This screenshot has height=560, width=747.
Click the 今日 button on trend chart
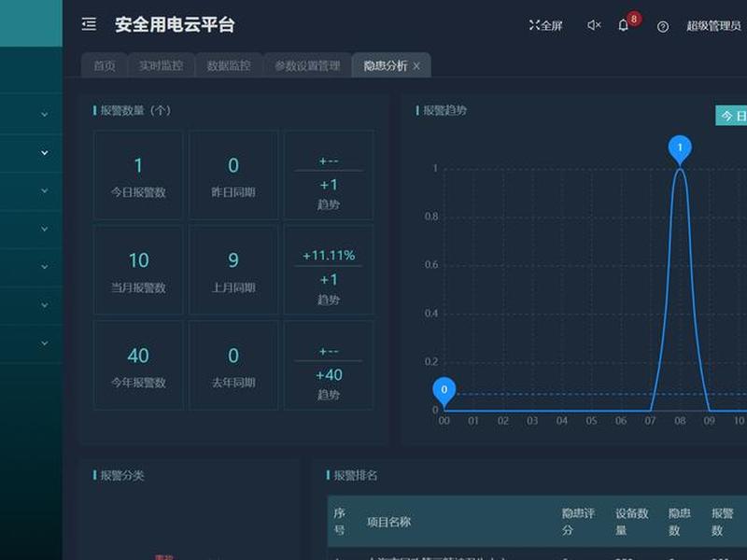coord(731,116)
